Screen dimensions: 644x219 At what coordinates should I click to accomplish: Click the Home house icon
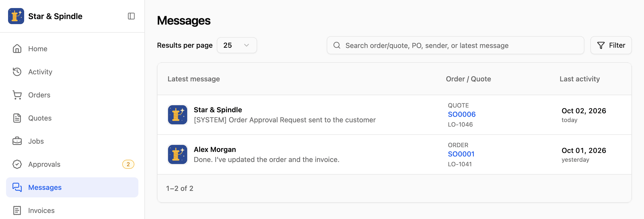(17, 49)
